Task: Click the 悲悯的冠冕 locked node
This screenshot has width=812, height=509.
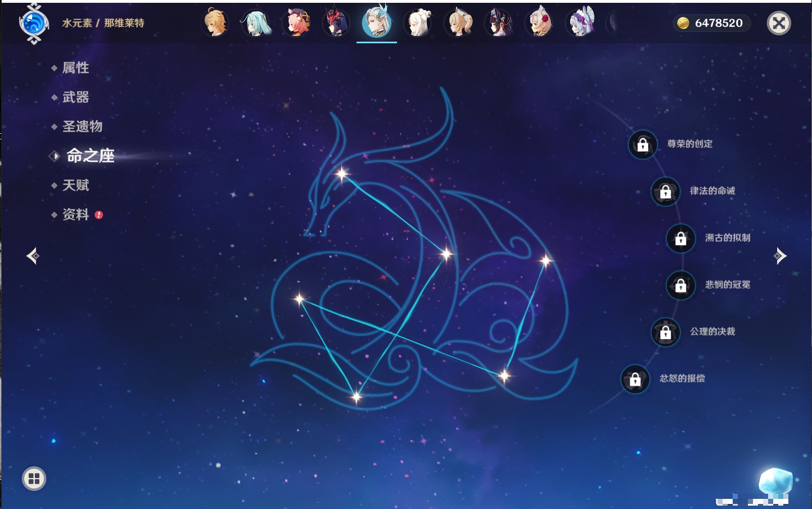Action: 680,285
